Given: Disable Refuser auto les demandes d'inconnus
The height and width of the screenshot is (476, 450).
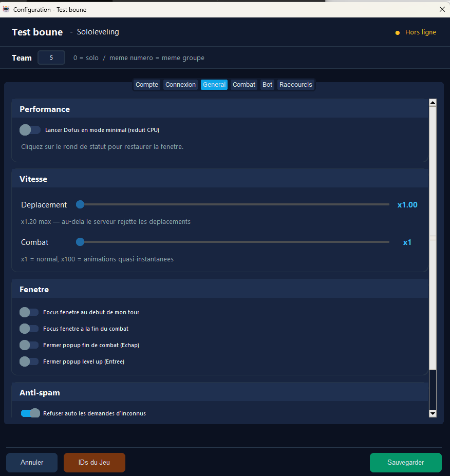Looking at the screenshot, I should pos(30,413).
